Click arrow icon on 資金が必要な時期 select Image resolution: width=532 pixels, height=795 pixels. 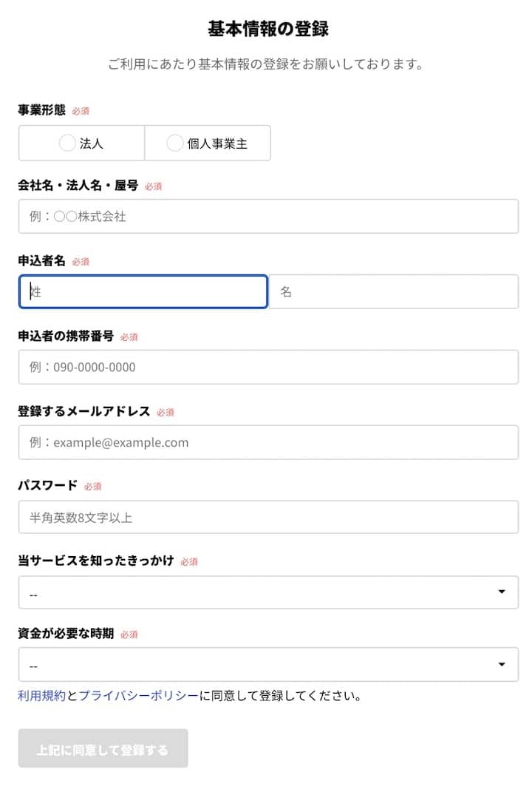coord(502,665)
